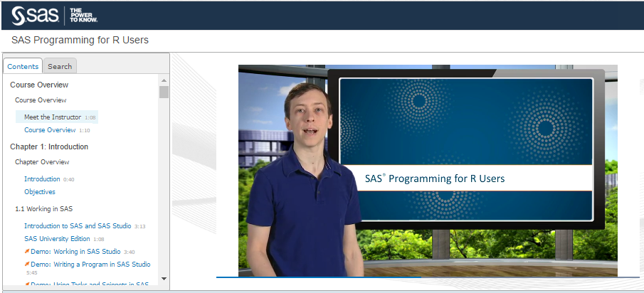Open the Objectives lesson link
This screenshot has height=293, width=644.
click(x=39, y=191)
